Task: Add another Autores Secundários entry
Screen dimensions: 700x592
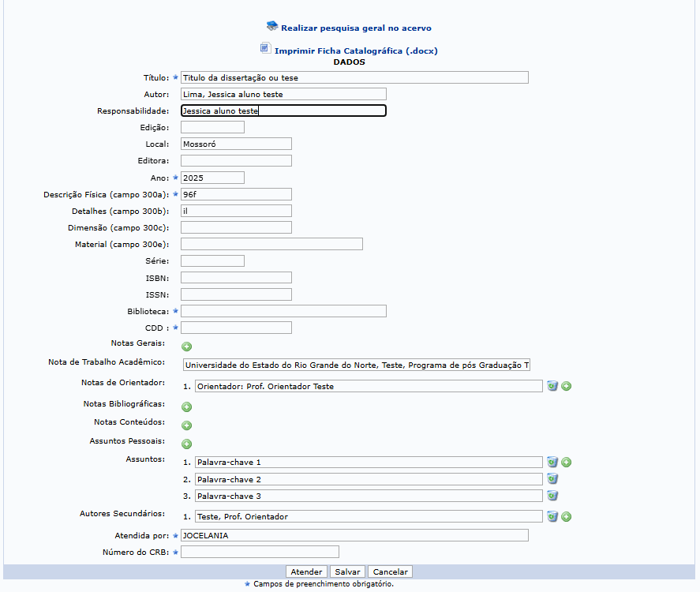Action: 567,516
